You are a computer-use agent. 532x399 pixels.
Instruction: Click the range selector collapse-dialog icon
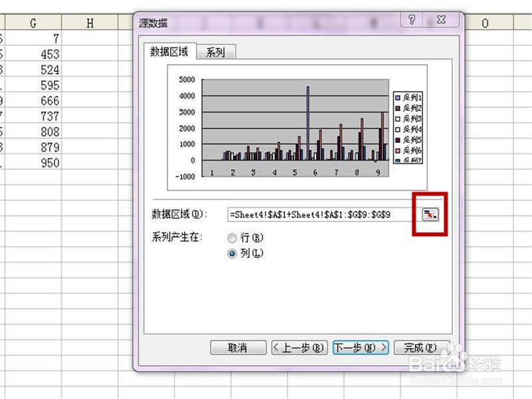click(x=430, y=214)
